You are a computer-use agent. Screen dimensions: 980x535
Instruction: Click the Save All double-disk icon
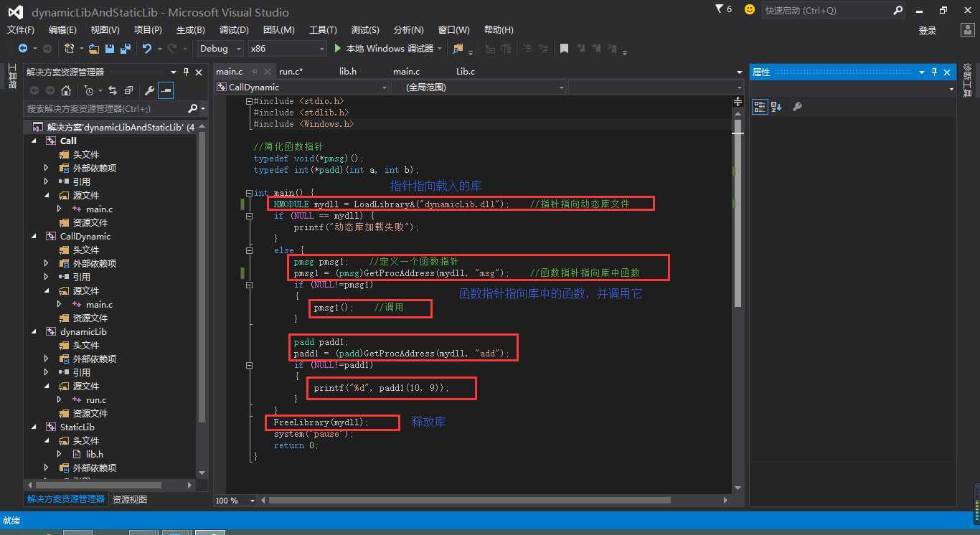click(126, 49)
